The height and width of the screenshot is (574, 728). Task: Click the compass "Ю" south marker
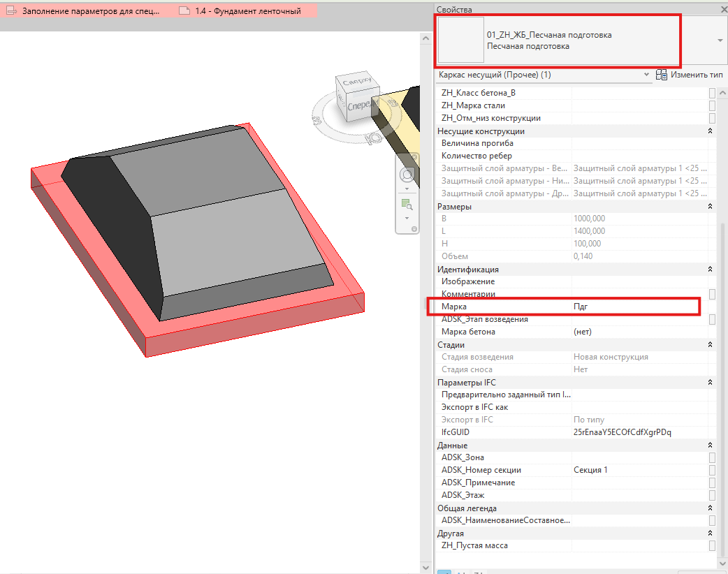pos(372,138)
